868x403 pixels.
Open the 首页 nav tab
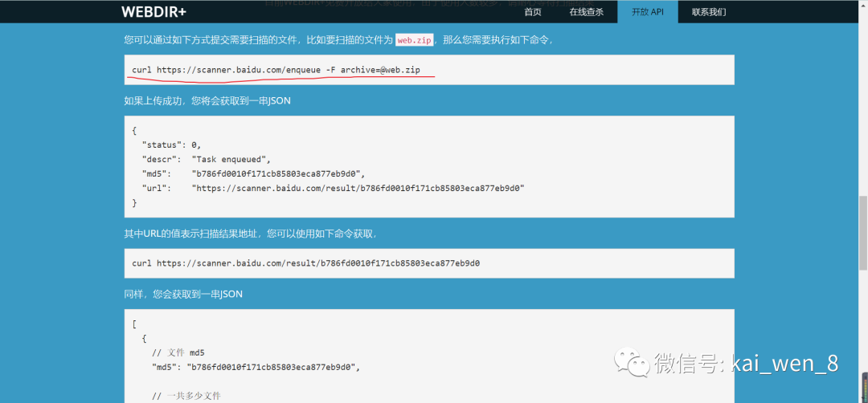tap(533, 12)
